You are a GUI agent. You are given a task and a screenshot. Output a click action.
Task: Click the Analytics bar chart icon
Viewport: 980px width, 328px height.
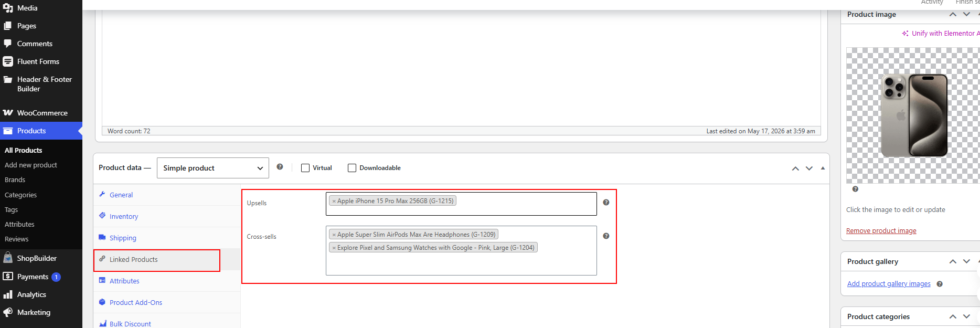[x=8, y=294]
